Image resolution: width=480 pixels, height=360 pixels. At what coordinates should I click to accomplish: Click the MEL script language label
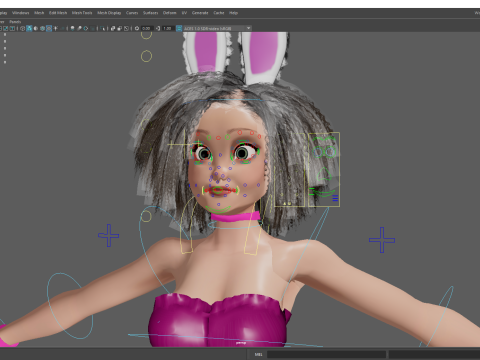258,354
